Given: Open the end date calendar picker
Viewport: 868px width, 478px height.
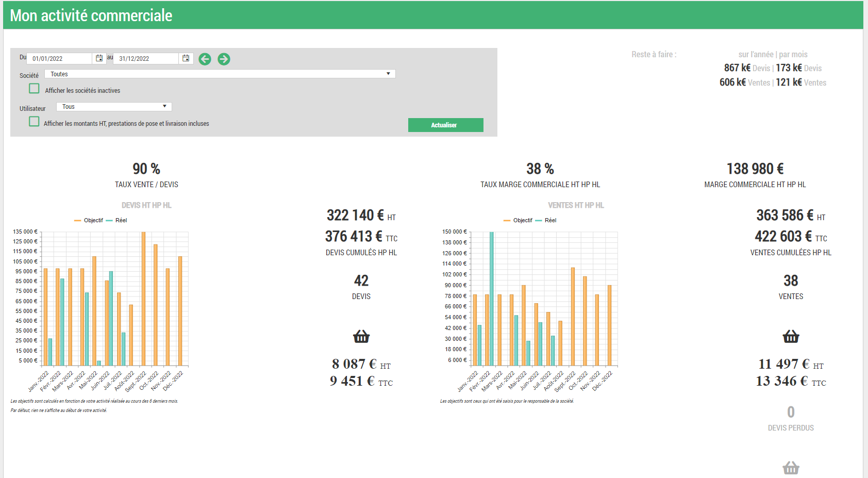Looking at the screenshot, I should pyautogui.click(x=186, y=58).
